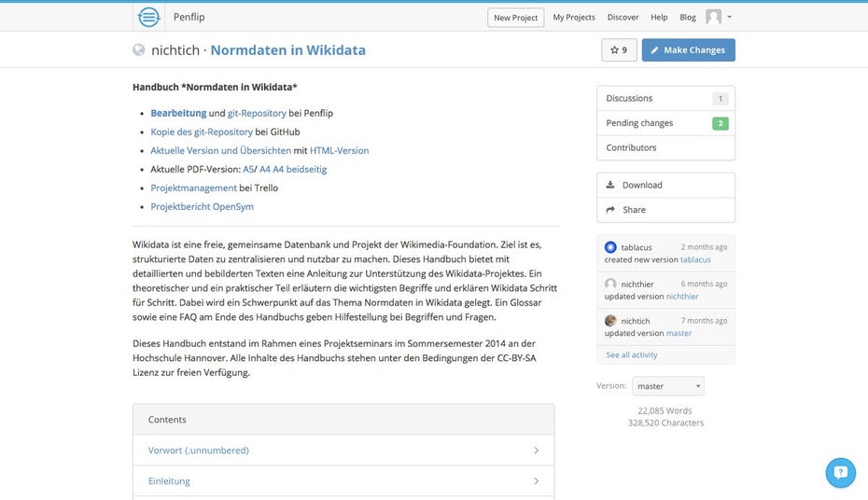The width and height of the screenshot is (868, 500).
Task: Open Projektbericht OpenSym link
Action: click(202, 207)
